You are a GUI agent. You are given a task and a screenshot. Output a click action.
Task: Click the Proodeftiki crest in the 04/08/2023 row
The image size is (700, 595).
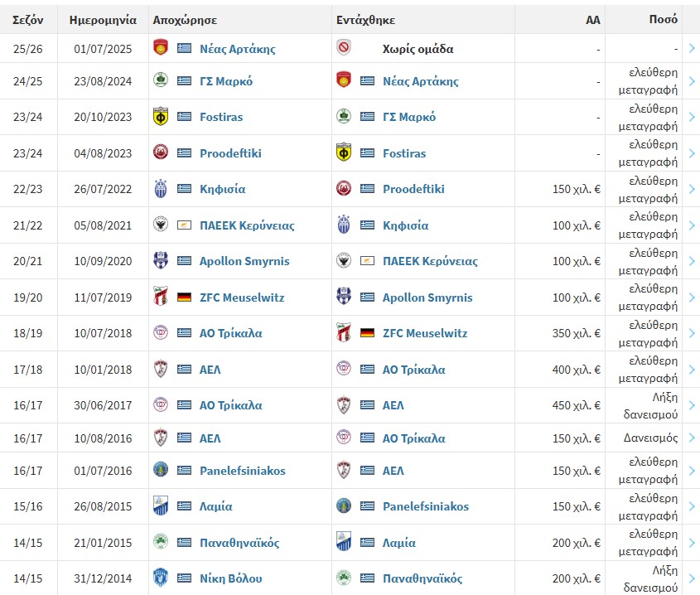pos(161,152)
